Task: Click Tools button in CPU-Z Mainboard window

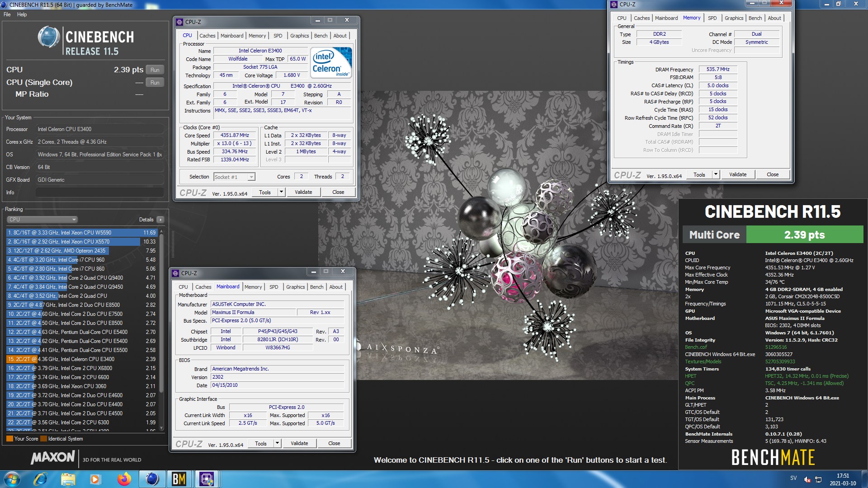Action: [x=261, y=443]
